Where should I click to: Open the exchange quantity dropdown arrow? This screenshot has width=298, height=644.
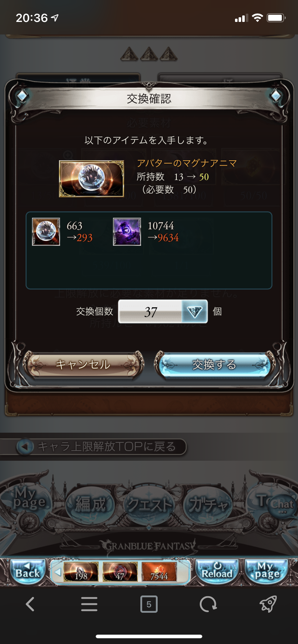coord(195,312)
